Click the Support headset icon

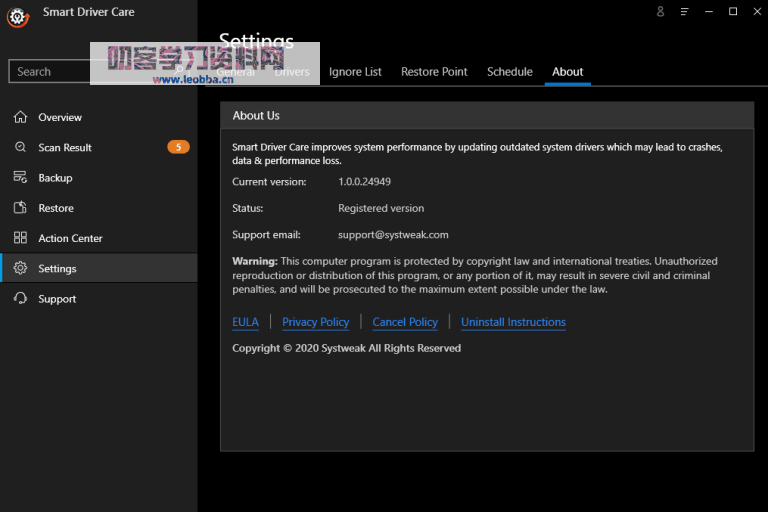click(x=20, y=298)
